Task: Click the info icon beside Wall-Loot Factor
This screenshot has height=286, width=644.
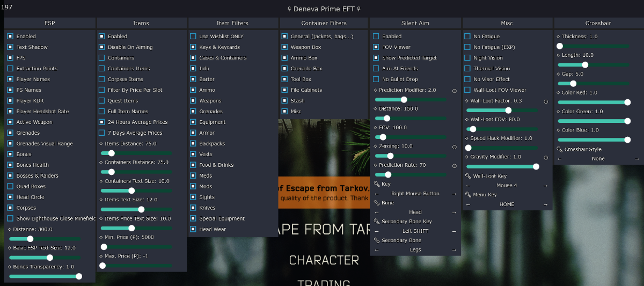Action: [x=546, y=101]
